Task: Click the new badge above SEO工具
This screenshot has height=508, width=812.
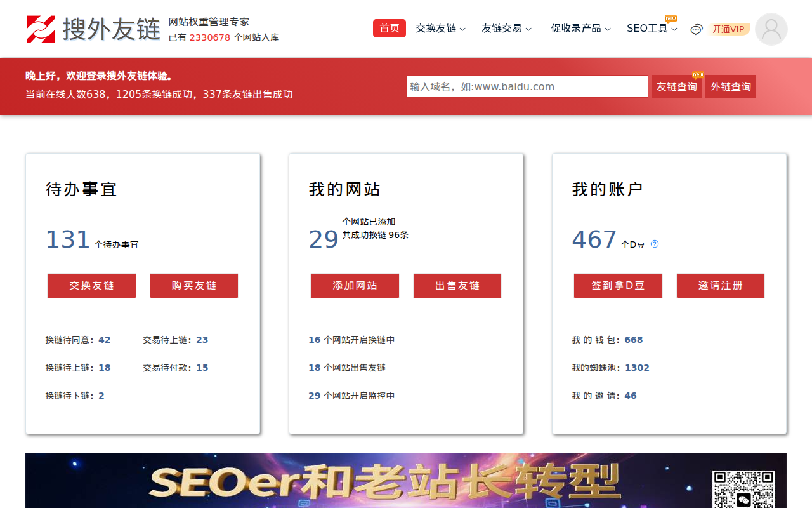Action: pos(671,19)
